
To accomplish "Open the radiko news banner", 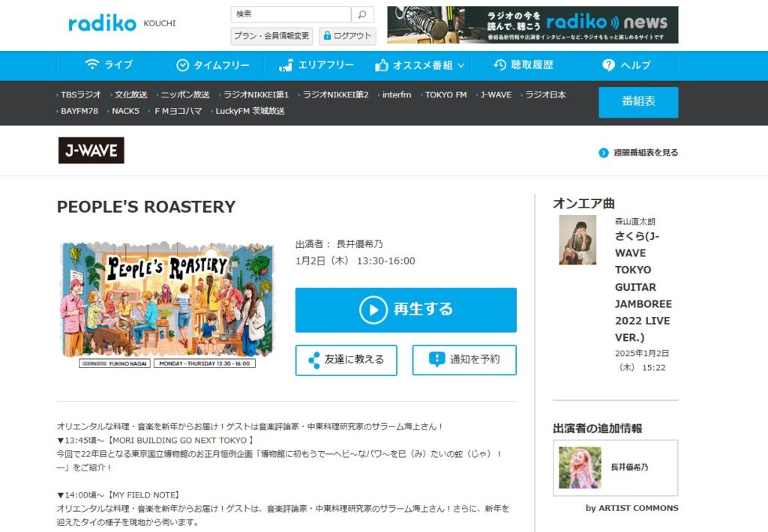I will pos(532,25).
